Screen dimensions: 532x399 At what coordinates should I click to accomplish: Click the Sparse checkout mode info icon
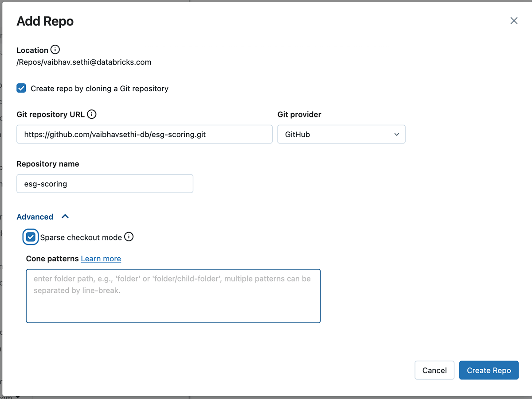(129, 237)
